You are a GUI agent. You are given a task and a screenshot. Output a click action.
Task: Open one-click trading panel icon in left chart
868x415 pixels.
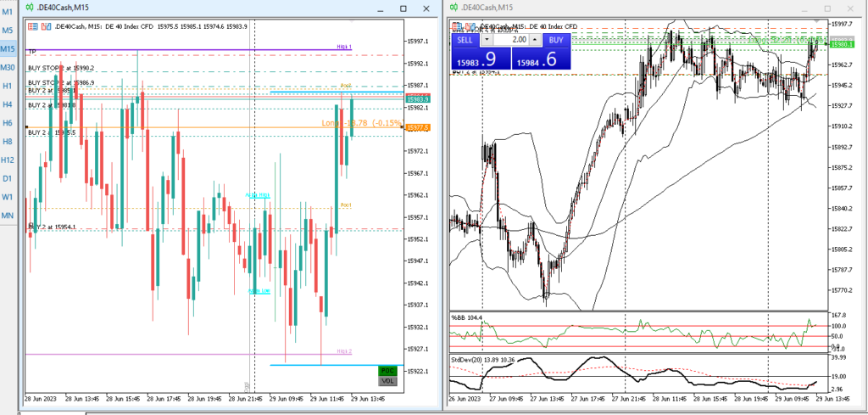tap(33, 26)
